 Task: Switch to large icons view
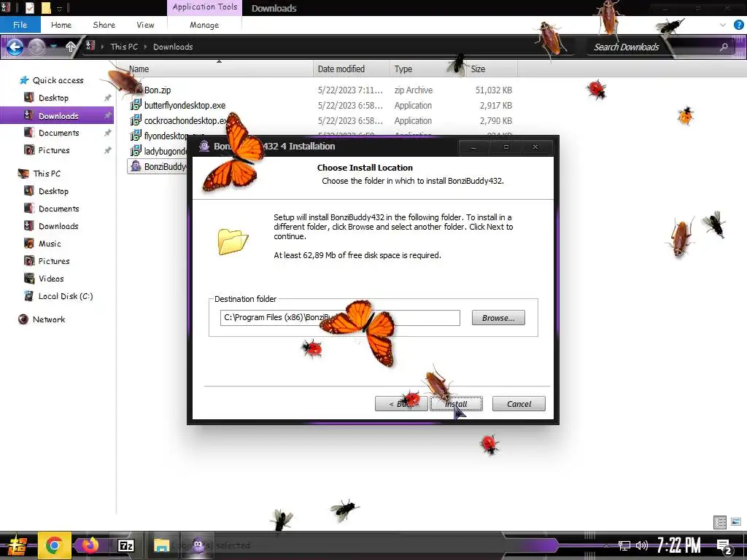(736, 522)
